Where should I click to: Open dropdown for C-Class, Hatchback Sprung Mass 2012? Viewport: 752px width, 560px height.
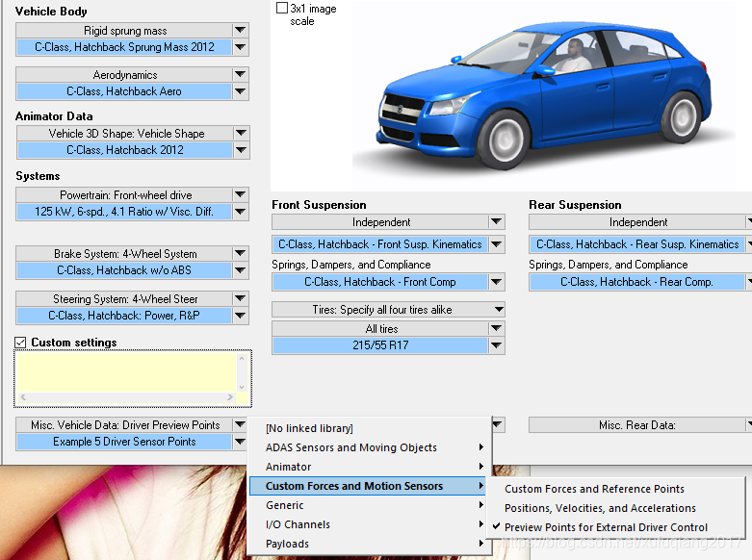click(241, 47)
